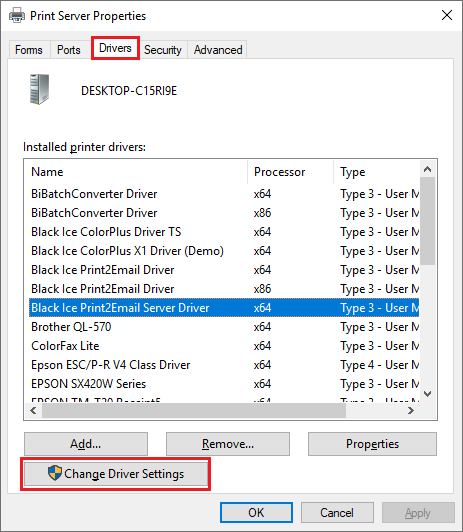
Task: Close the Print Server Properties dialog
Action: [x=447, y=15]
